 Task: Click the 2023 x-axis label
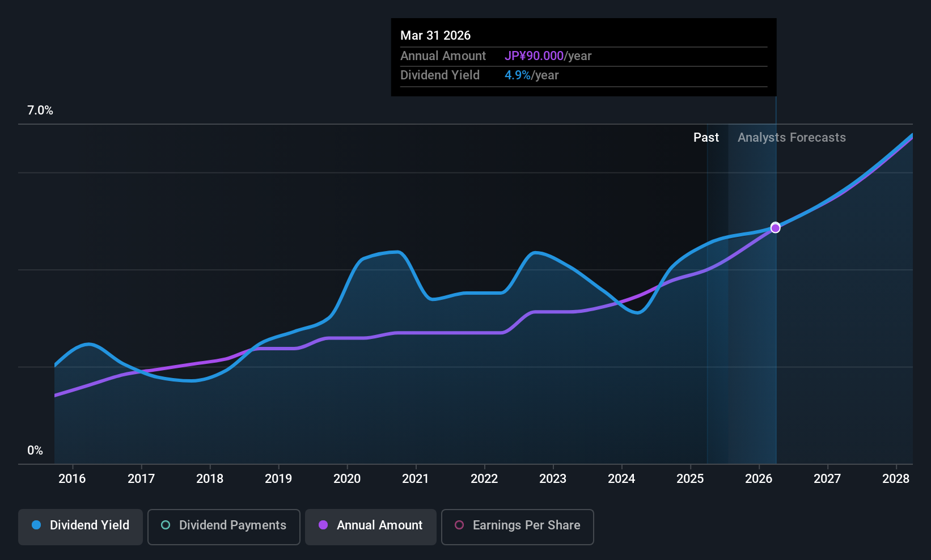553,479
